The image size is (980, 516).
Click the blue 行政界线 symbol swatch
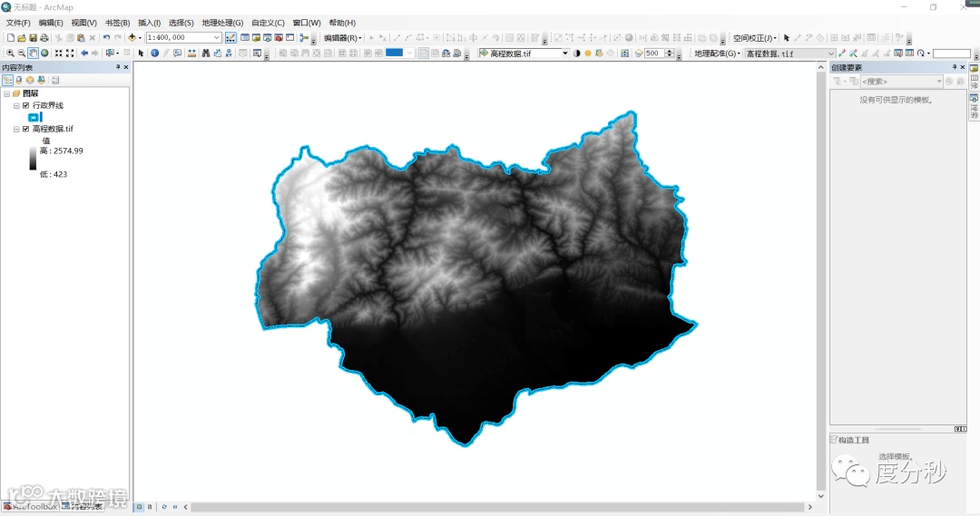pyautogui.click(x=34, y=118)
